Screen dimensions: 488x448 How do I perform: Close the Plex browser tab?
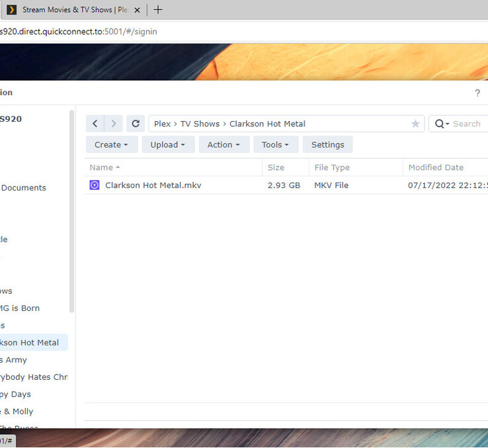tap(137, 10)
